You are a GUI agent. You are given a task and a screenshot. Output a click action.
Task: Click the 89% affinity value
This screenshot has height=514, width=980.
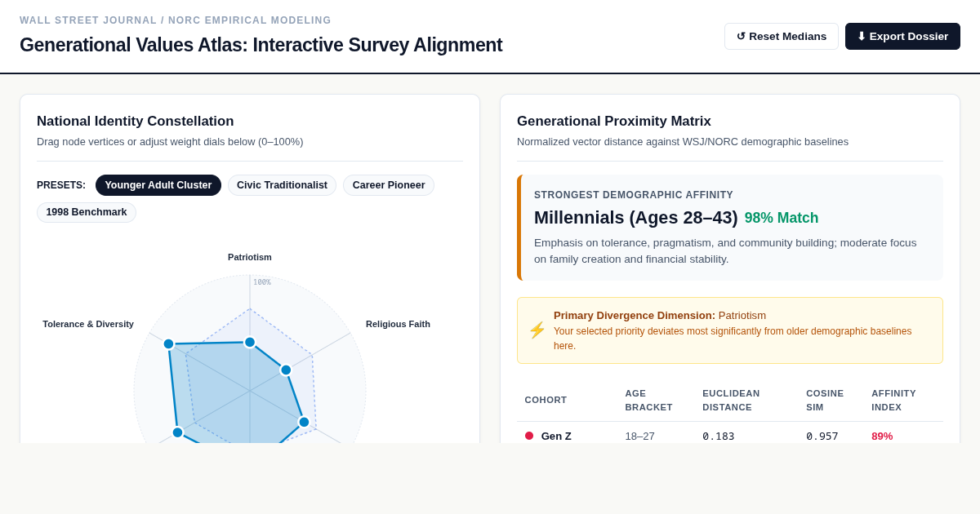[882, 436]
